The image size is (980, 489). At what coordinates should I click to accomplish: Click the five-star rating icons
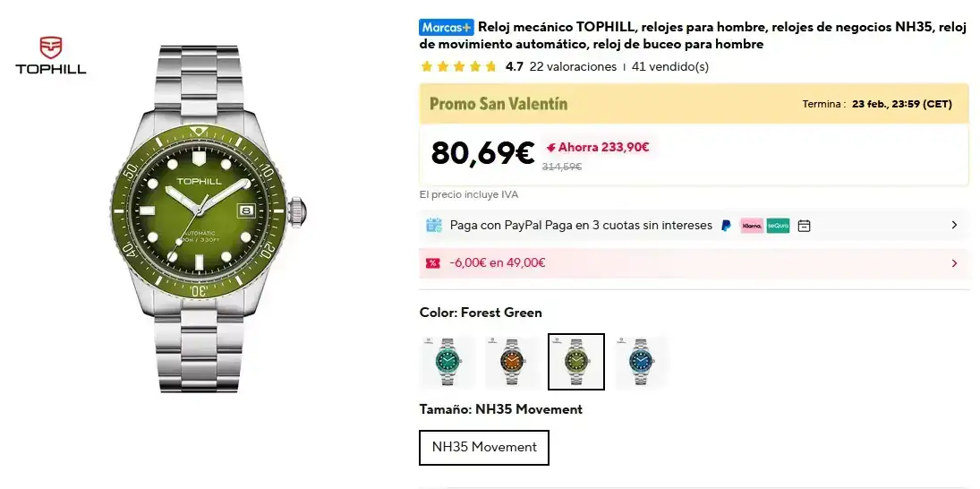point(458,66)
